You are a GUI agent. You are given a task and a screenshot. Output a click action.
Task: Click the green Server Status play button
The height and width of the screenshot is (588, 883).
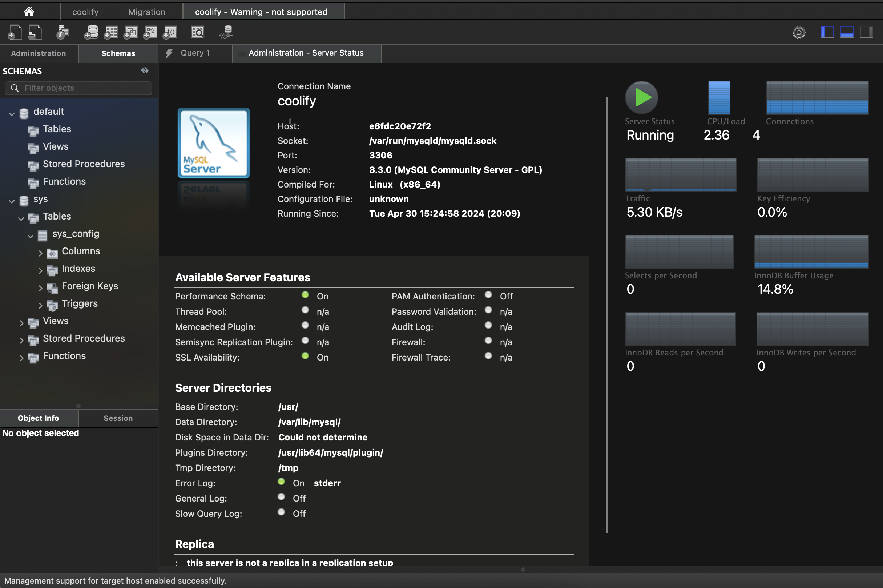[x=641, y=97]
